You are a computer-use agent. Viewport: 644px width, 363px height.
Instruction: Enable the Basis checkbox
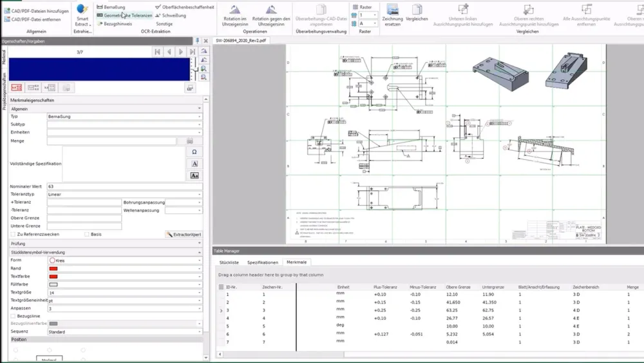pos(86,234)
